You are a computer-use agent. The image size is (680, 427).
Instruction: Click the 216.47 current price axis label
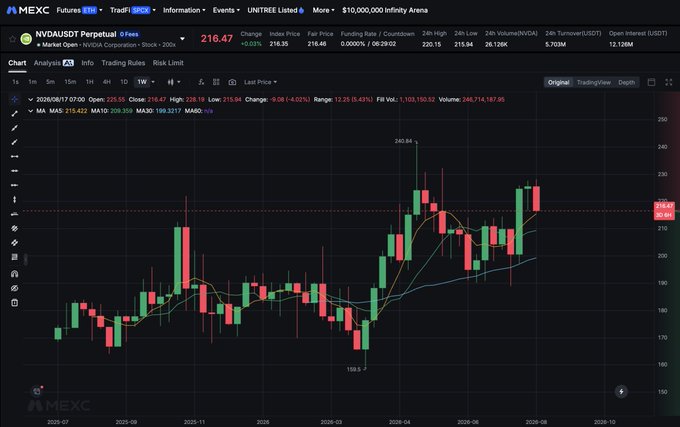(x=664, y=211)
